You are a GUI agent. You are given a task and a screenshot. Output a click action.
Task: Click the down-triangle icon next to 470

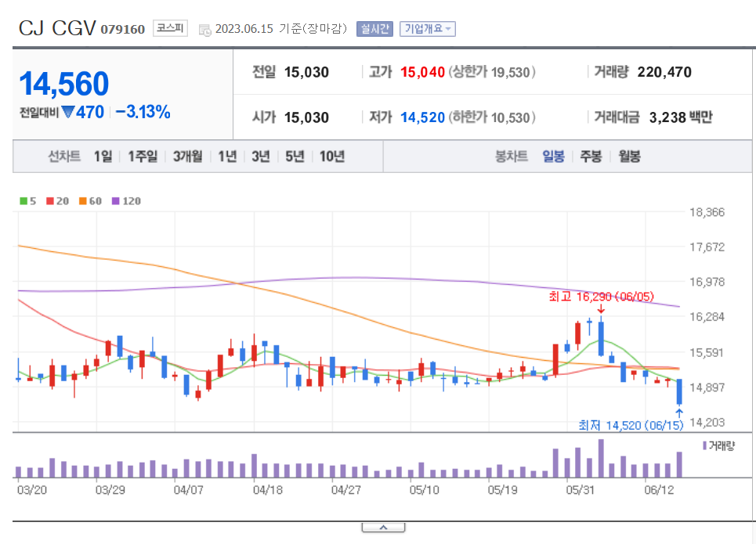click(x=68, y=112)
